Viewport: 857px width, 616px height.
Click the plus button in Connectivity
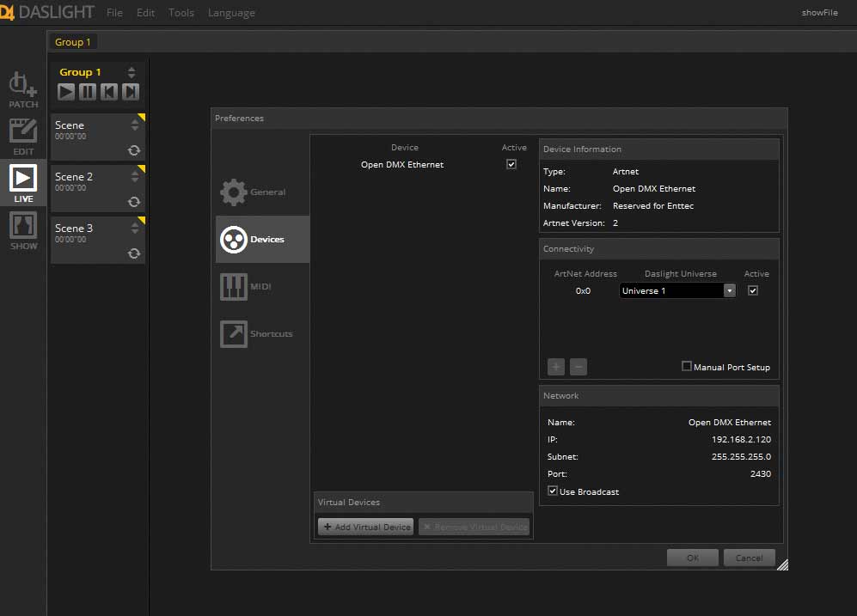coord(556,367)
